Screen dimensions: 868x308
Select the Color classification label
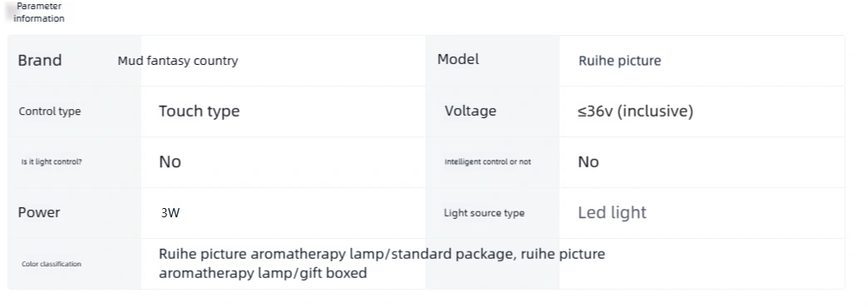click(x=52, y=264)
